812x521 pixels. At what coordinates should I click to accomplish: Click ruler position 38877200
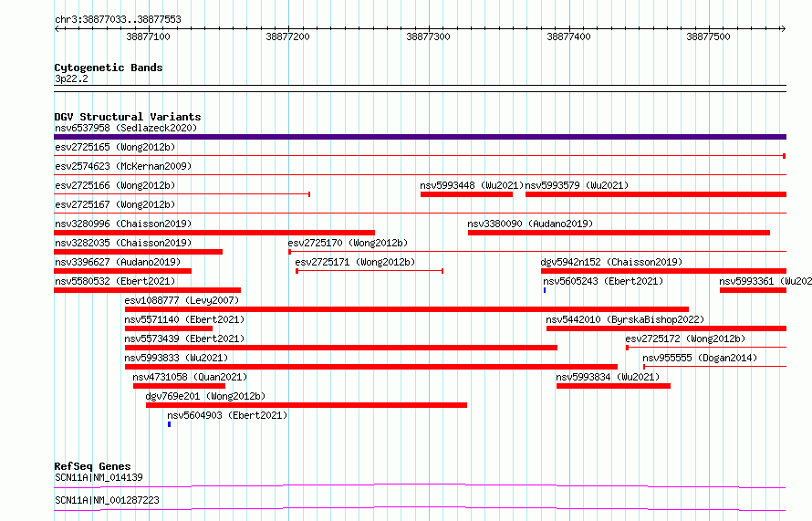pyautogui.click(x=288, y=36)
